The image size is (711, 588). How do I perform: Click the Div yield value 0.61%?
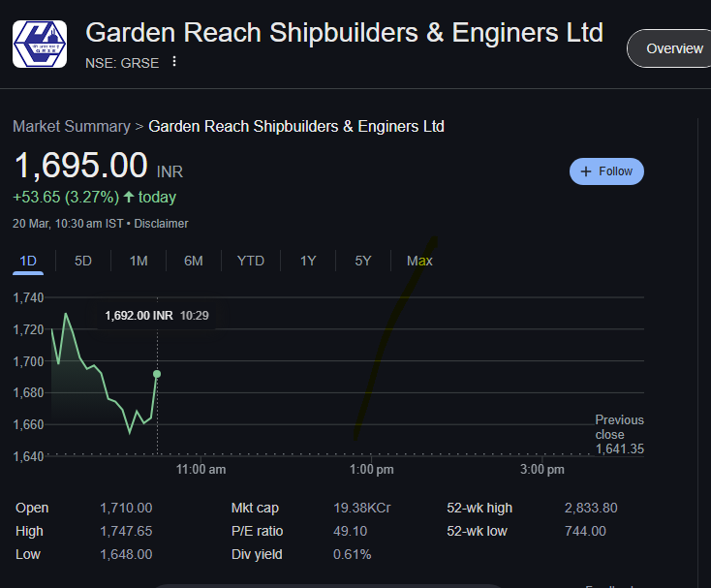(x=352, y=554)
